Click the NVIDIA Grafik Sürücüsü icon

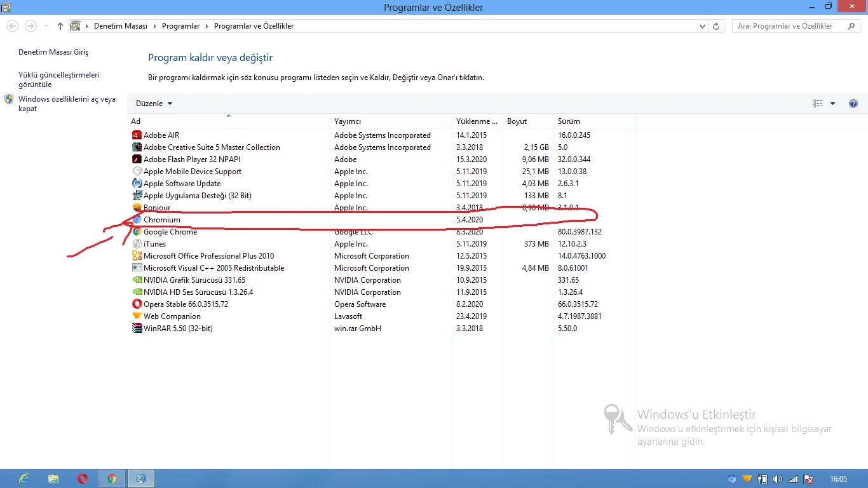click(137, 280)
